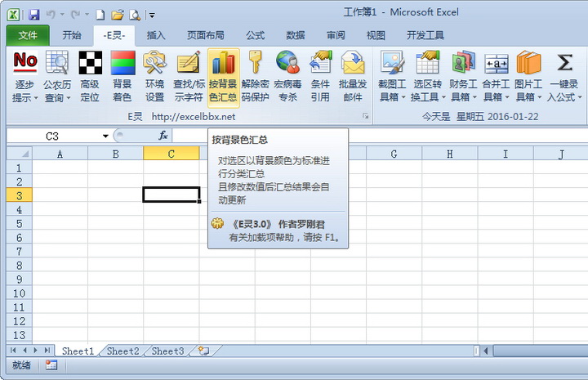Image resolution: width=588 pixels, height=380 pixels.
Task: Click the Save icon in quick access toolbar
Action: (34, 15)
